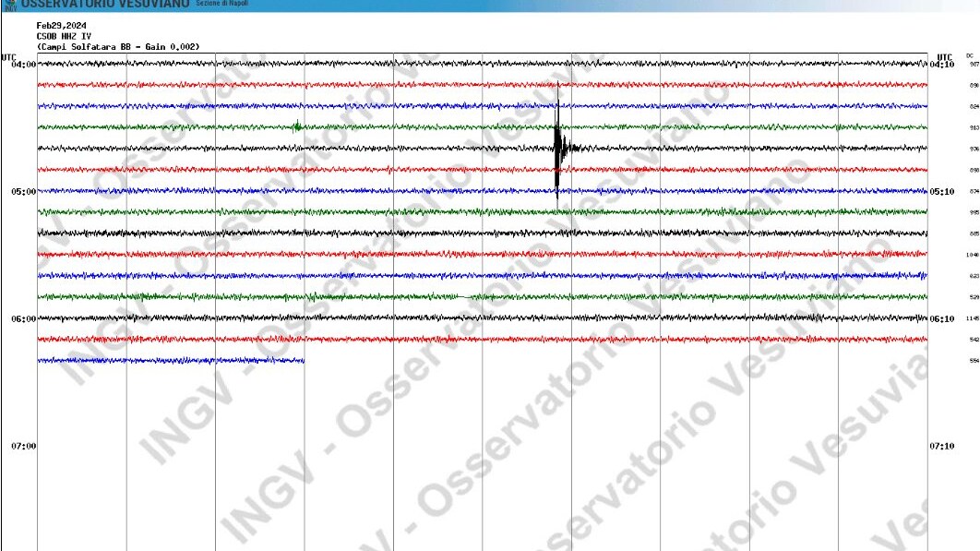Click the 07:10 time label on right axis
980x551 pixels.
(942, 446)
